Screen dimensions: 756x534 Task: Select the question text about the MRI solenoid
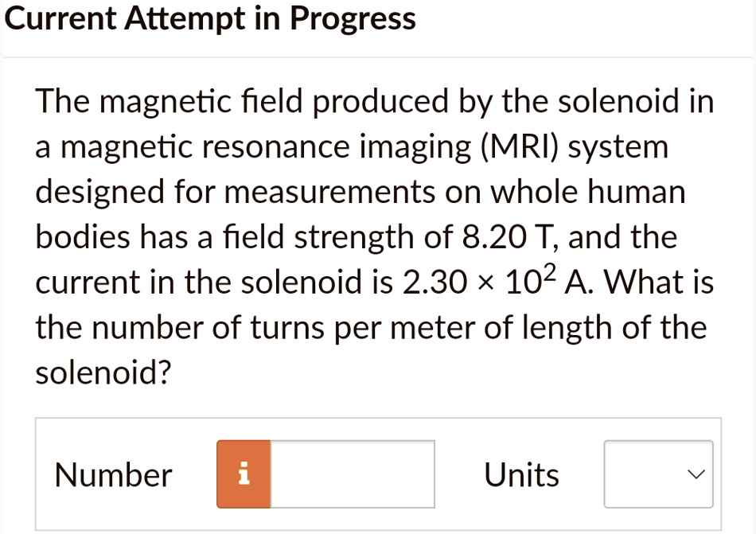pyautogui.click(x=374, y=235)
